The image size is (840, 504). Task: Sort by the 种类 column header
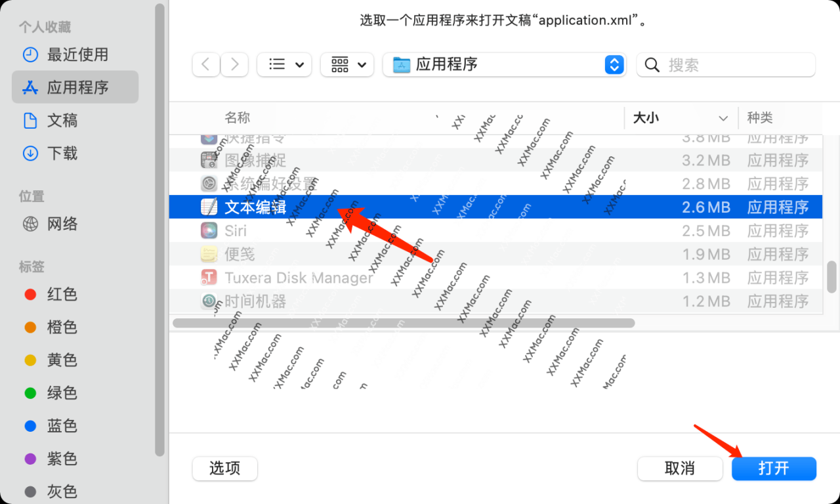pos(760,118)
